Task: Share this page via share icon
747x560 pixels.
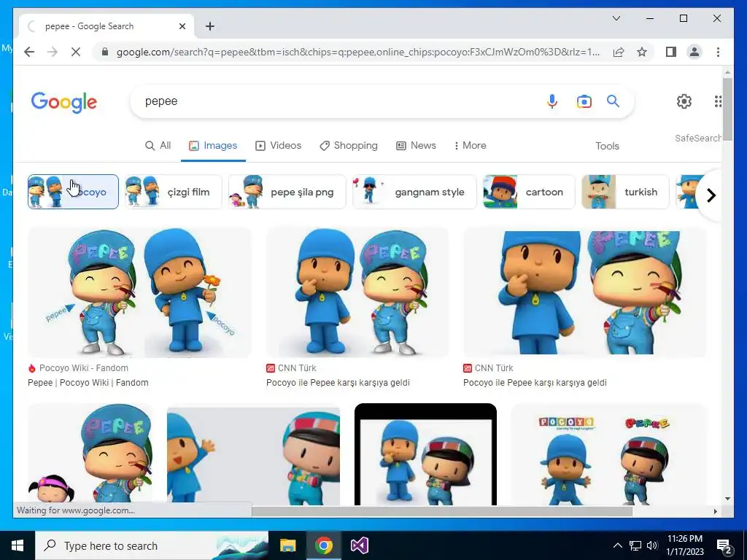Action: pos(619,52)
